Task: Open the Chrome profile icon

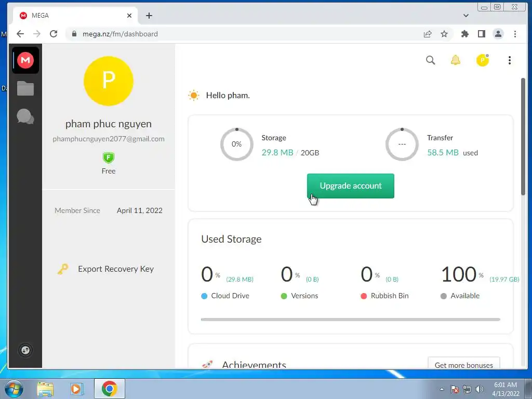Action: coord(498,34)
